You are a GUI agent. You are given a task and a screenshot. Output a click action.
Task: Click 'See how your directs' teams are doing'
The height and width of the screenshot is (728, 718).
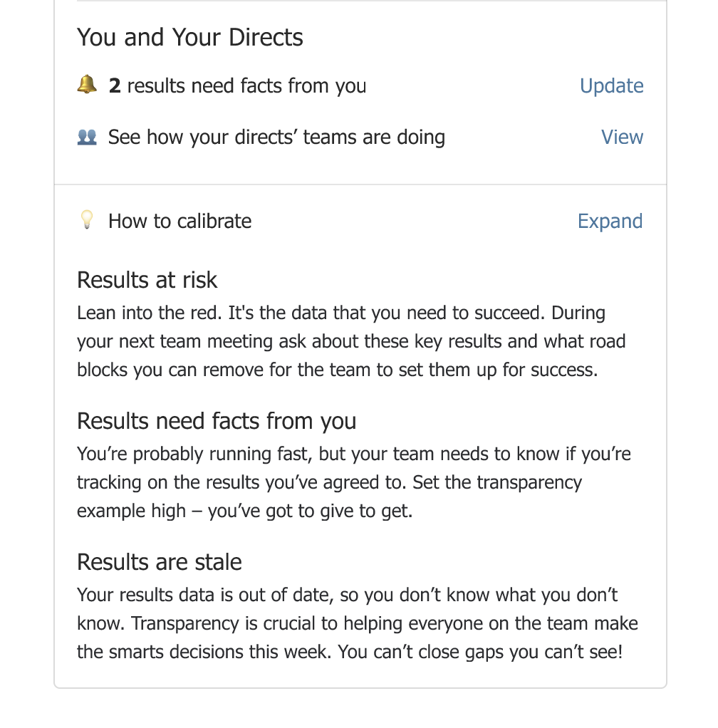tap(276, 137)
